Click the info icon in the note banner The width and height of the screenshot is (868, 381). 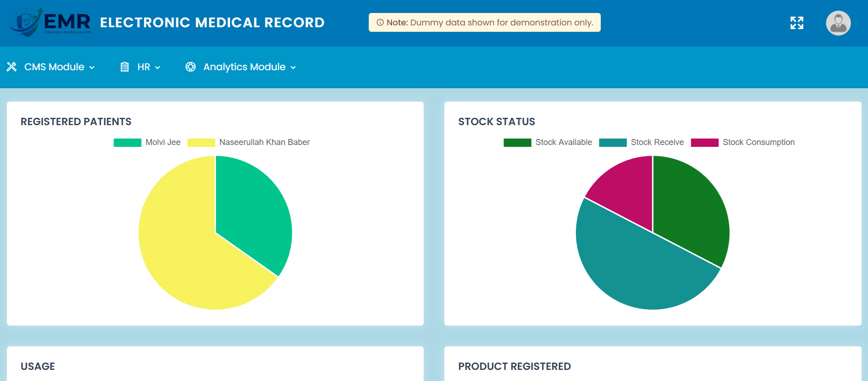[380, 23]
